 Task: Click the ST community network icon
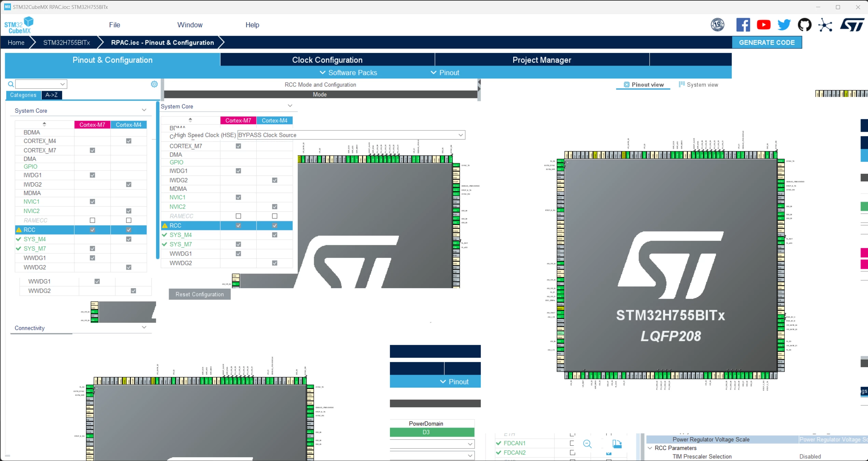825,25
